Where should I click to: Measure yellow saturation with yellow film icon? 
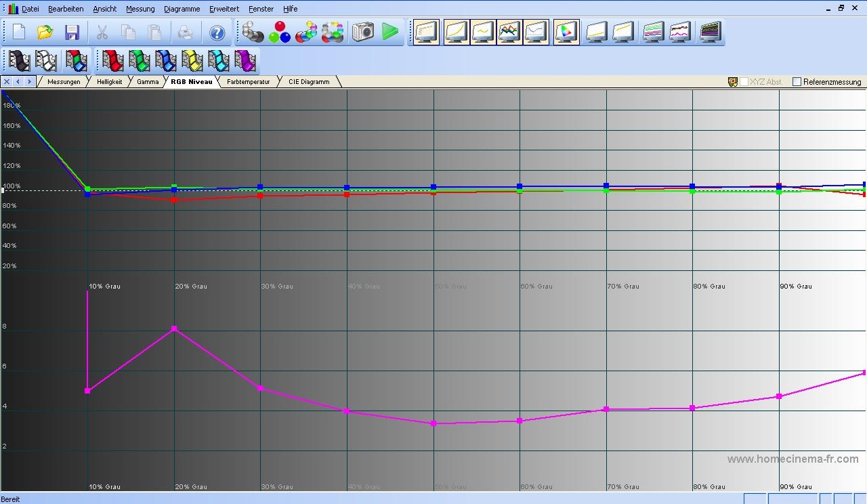point(192,61)
